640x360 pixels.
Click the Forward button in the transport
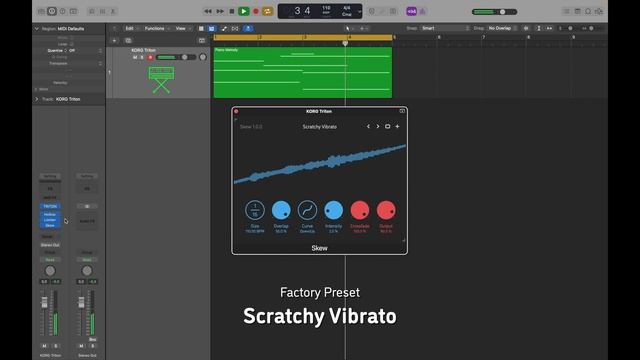(x=220, y=11)
